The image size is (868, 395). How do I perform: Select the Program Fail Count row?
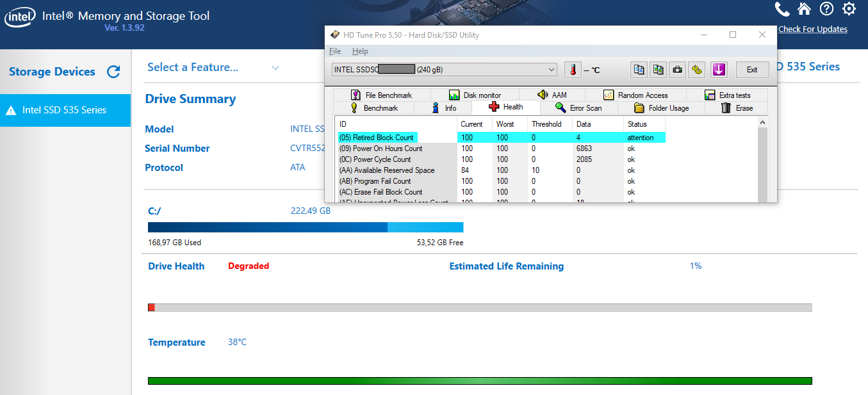pyautogui.click(x=502, y=181)
